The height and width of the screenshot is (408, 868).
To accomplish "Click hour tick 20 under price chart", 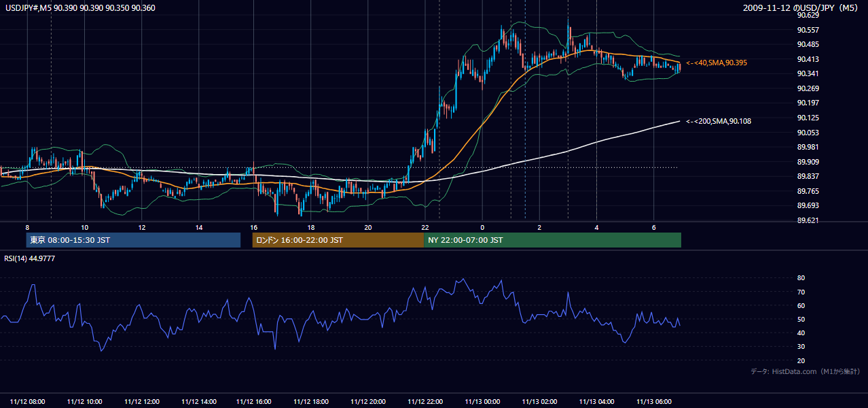I will [x=367, y=227].
